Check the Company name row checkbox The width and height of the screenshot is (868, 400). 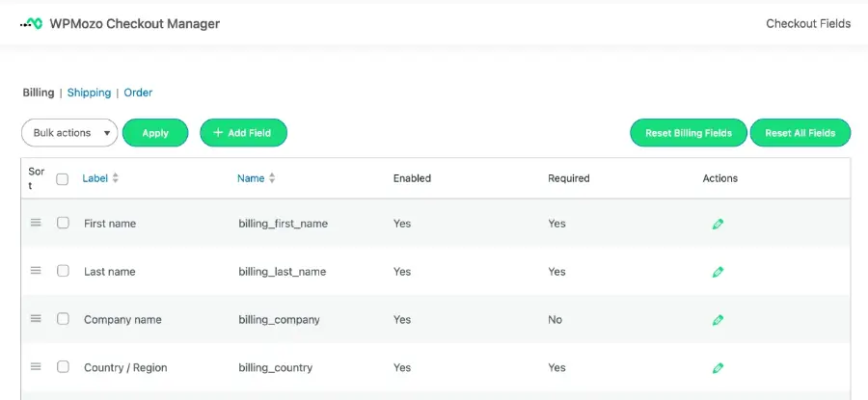tap(63, 319)
